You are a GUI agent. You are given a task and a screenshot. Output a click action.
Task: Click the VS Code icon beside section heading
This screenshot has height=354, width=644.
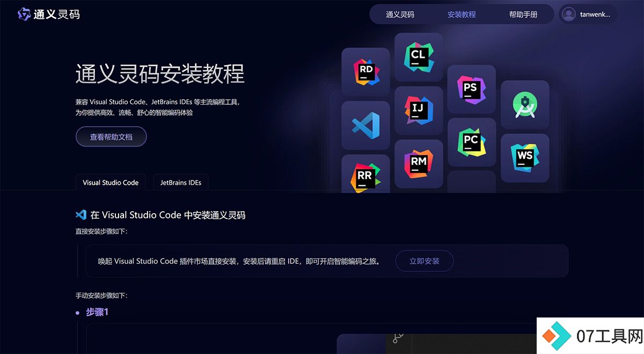[81, 215]
